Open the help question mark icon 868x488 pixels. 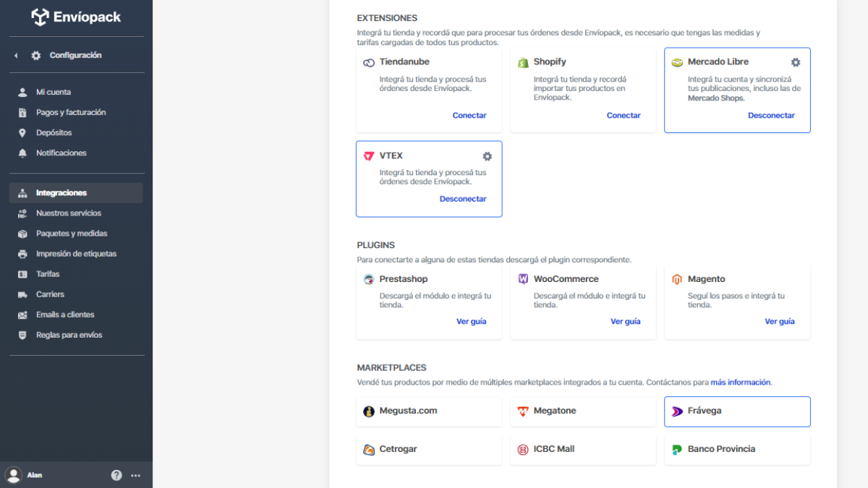[116, 475]
